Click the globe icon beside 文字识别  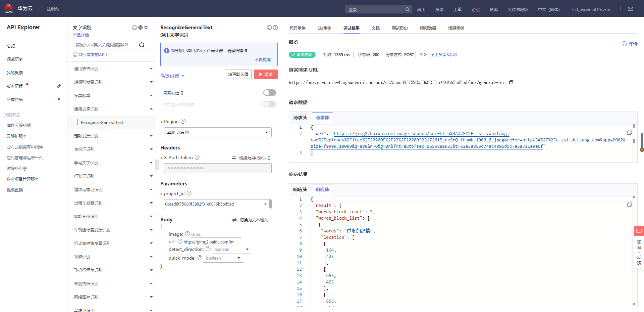(140, 28)
